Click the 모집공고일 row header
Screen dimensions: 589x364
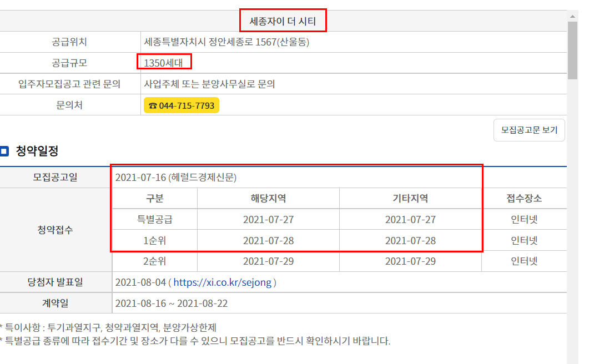click(x=56, y=178)
